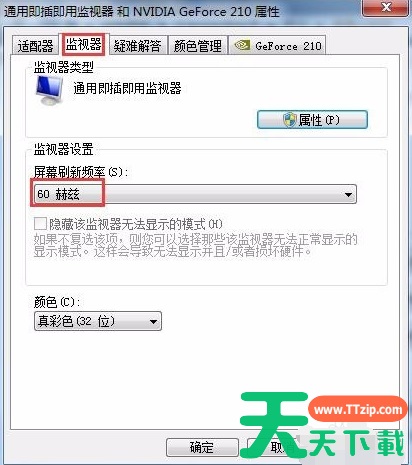Click the monitor icon beside 通用即插即用监视器
This screenshot has height=465, width=412.
click(49, 90)
